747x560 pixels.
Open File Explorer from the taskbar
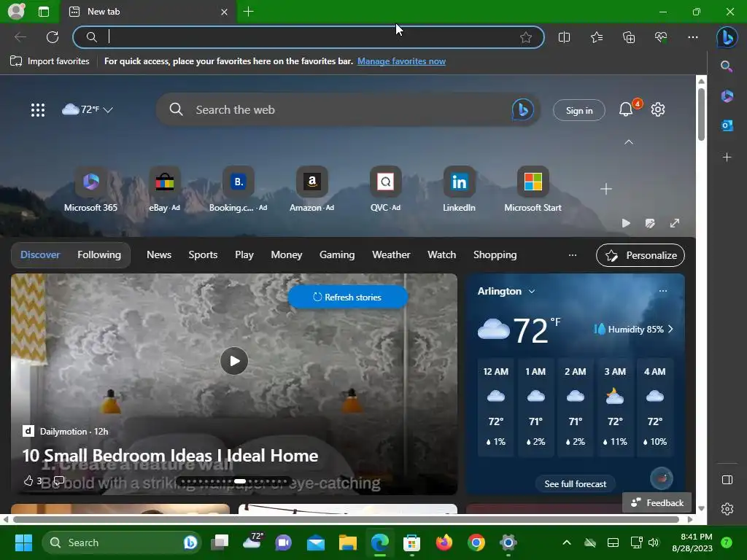click(348, 542)
